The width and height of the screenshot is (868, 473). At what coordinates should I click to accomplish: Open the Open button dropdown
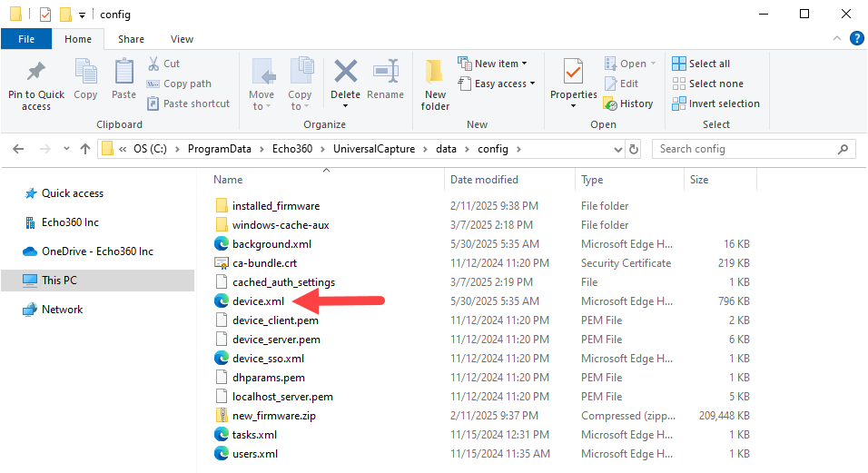click(653, 64)
